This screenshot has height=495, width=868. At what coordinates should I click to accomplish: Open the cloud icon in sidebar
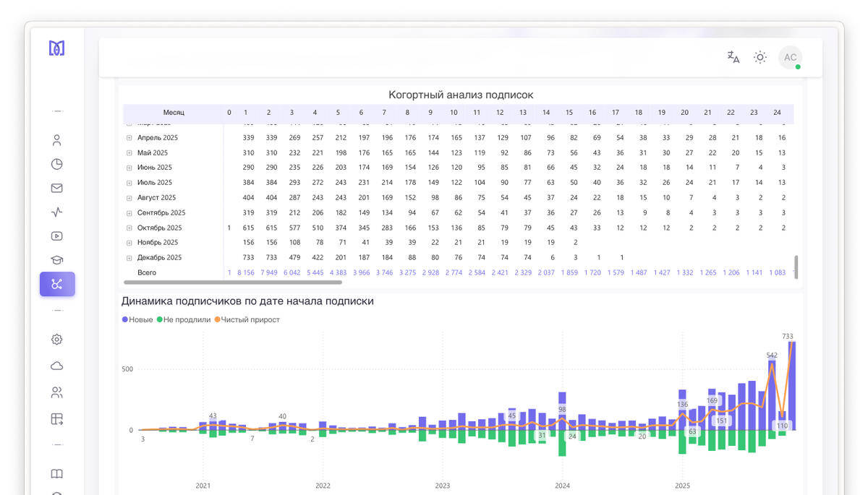click(57, 366)
